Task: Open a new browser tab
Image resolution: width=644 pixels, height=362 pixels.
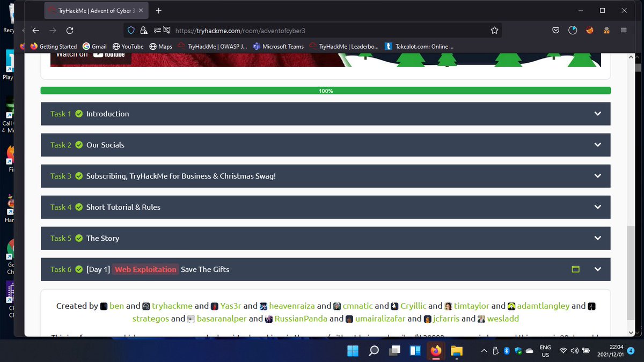Action: 158,11
